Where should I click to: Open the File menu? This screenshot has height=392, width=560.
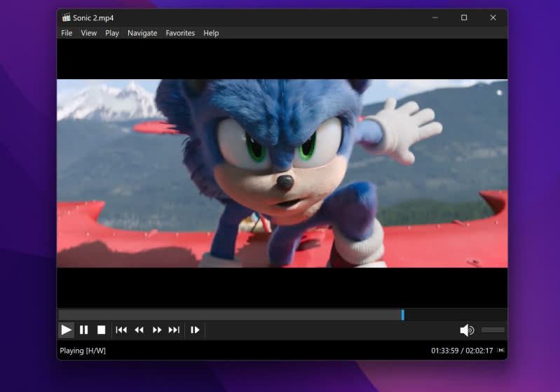67,33
